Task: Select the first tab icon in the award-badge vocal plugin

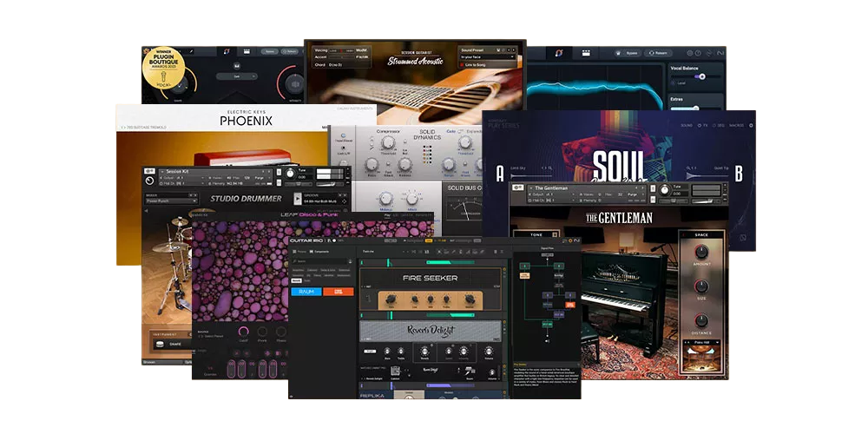Action: [227, 51]
